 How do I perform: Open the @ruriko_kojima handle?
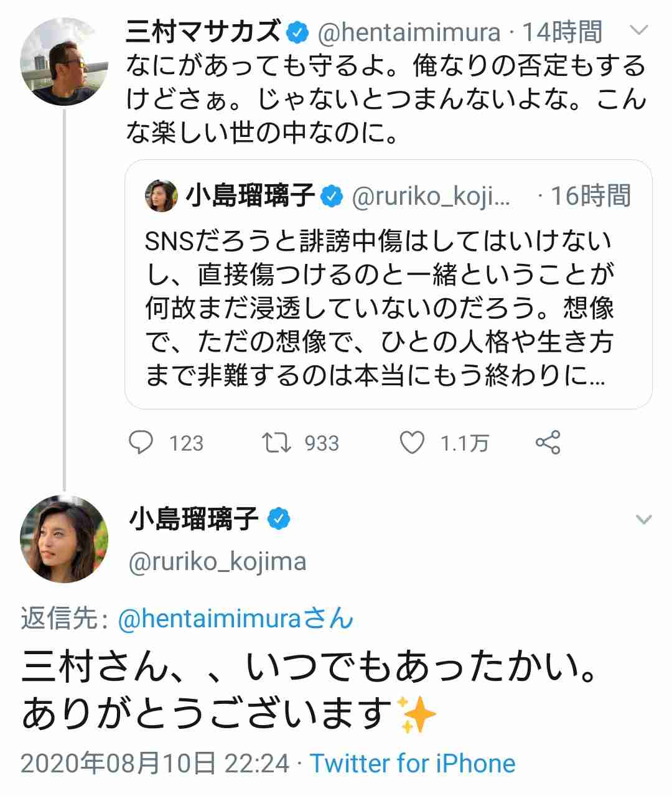(217, 562)
